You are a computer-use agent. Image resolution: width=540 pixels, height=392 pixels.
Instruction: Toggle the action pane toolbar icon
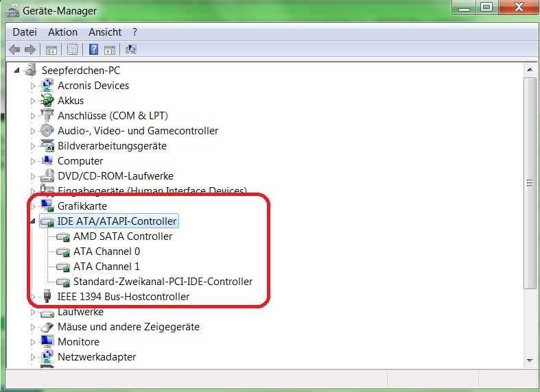pos(110,50)
